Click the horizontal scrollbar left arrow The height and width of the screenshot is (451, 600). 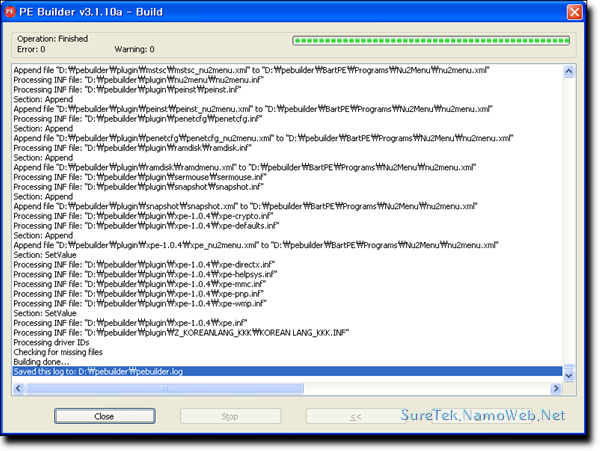[x=18, y=388]
